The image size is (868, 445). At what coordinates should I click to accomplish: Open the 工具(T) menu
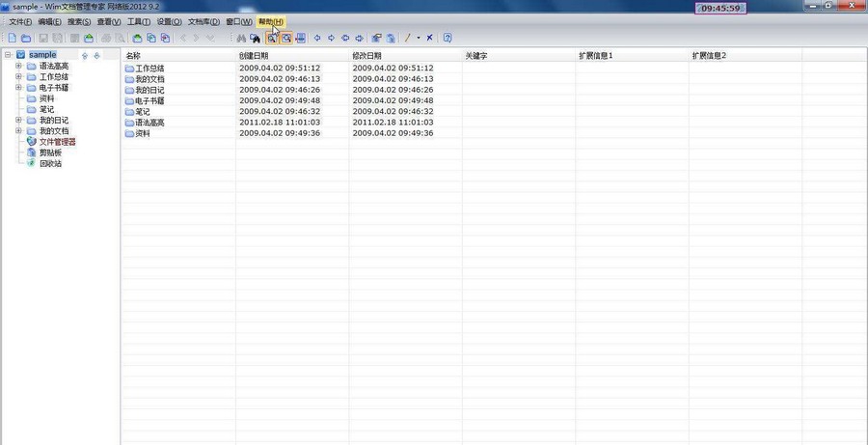pyautogui.click(x=138, y=22)
